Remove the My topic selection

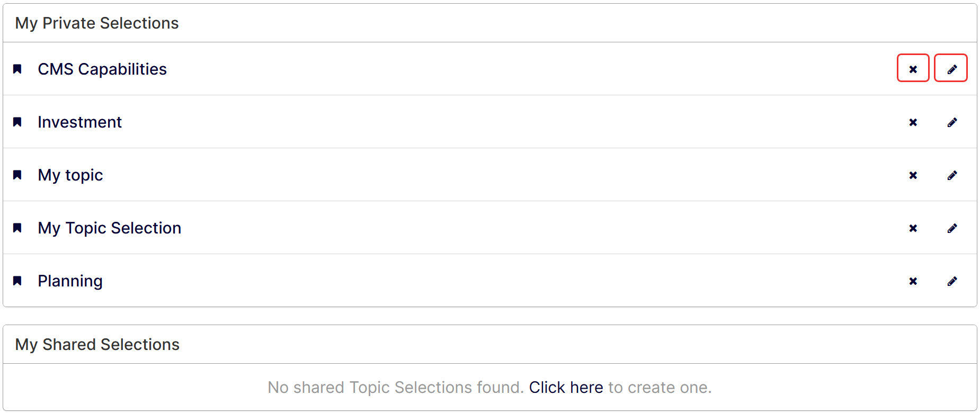tap(913, 175)
